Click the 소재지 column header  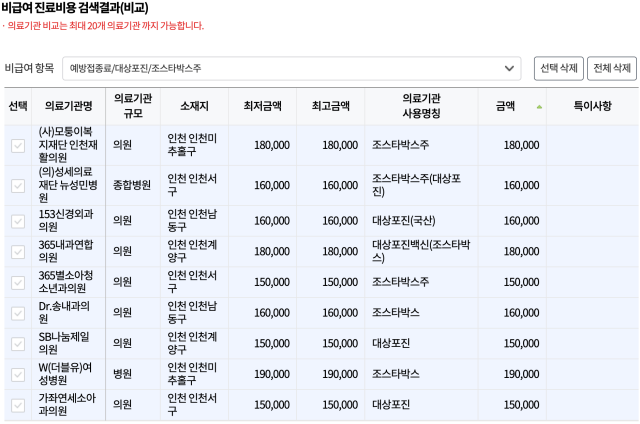[194, 106]
